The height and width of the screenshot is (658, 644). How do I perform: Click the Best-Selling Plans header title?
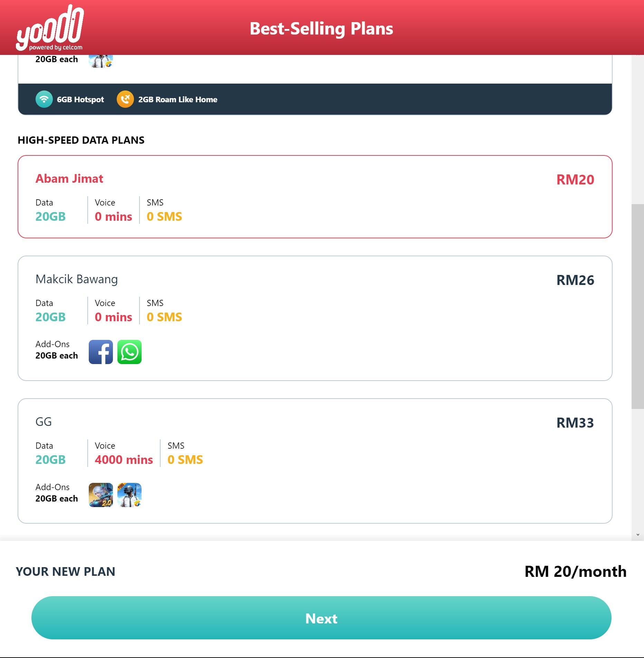point(321,28)
